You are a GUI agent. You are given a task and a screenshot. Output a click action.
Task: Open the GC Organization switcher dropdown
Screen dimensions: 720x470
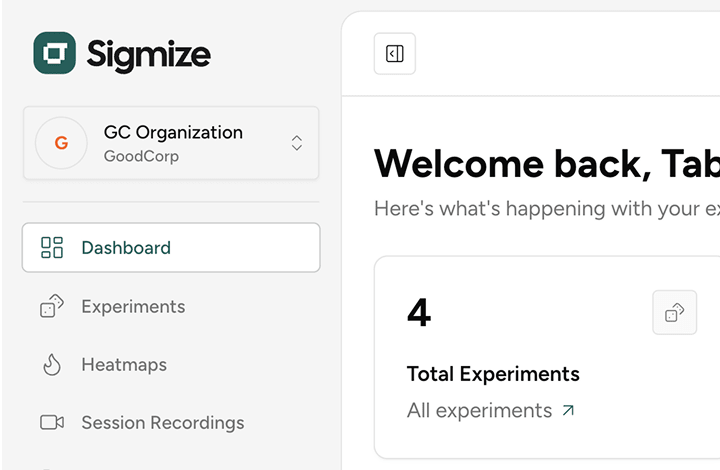171,143
